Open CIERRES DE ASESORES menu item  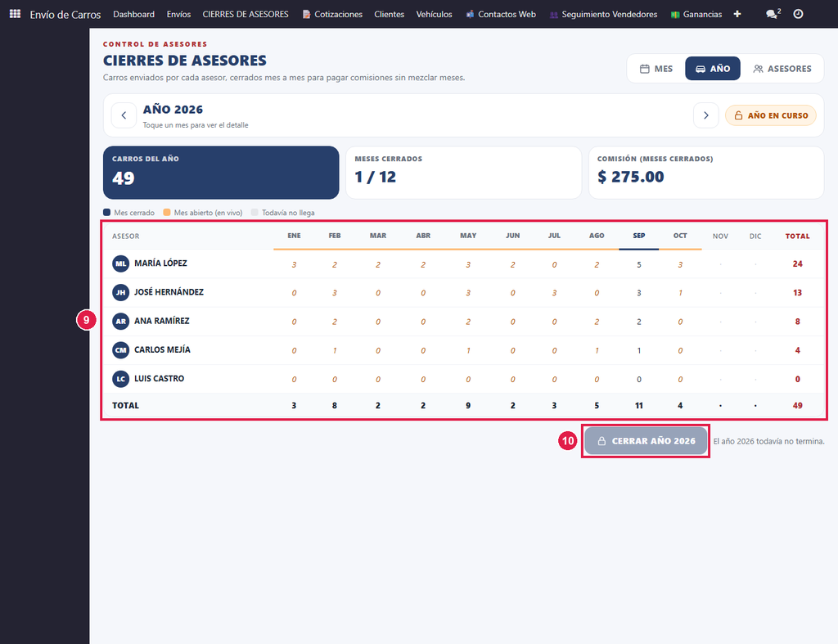point(246,14)
